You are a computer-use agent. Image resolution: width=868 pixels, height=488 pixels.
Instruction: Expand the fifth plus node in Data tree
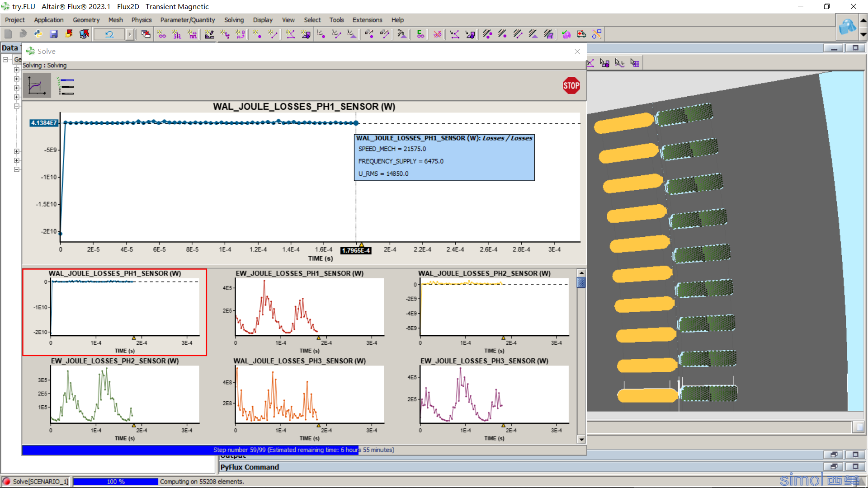(x=17, y=151)
